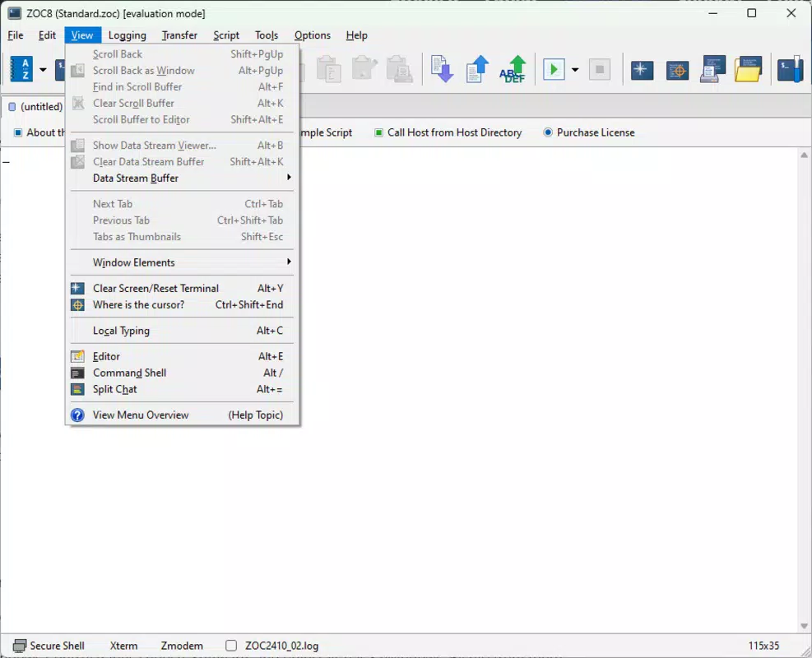Click the blue help question mark icon
This screenshot has width=812, height=658.
[77, 415]
